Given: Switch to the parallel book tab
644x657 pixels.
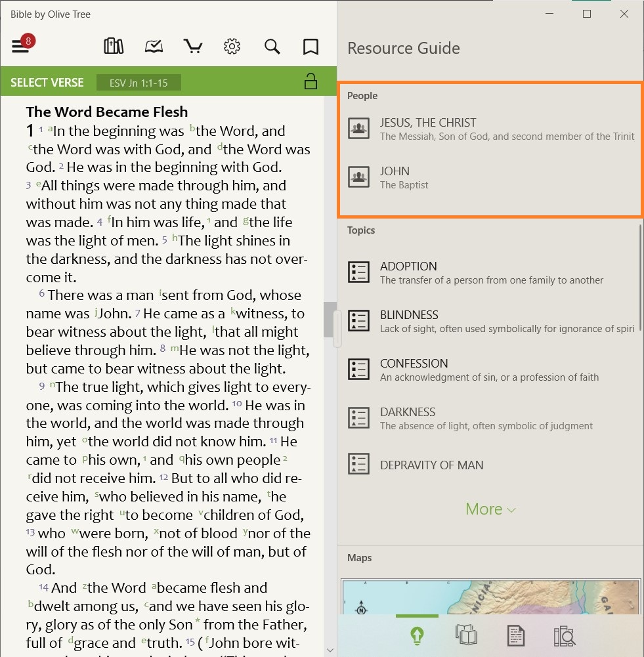Looking at the screenshot, I should (466, 635).
